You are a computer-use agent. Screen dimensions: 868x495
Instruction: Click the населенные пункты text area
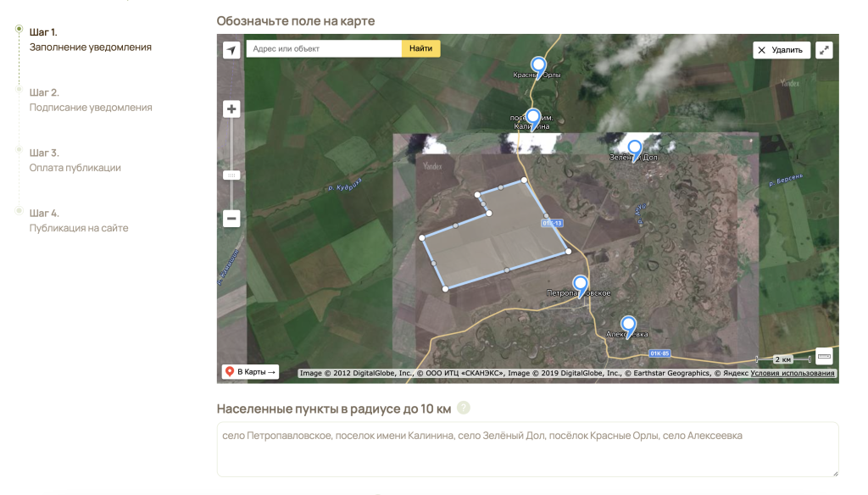[x=527, y=449]
